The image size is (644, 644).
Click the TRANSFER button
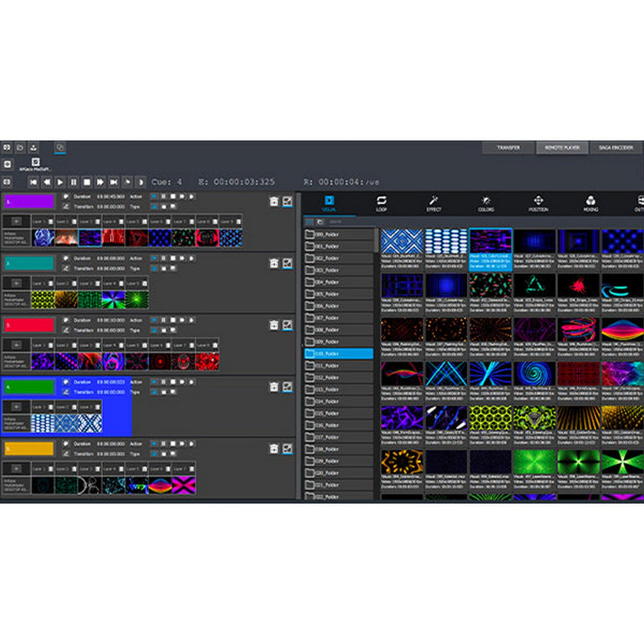pos(508,148)
